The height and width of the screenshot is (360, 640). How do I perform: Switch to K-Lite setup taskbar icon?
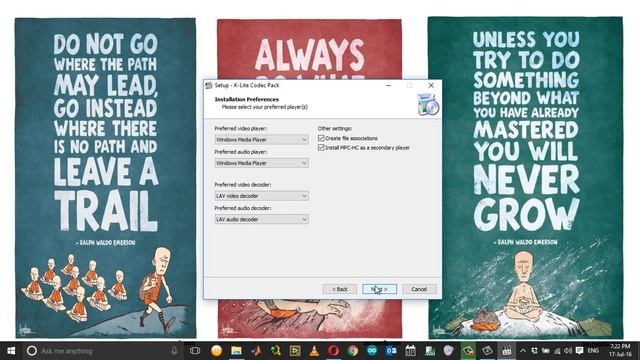tap(507, 351)
